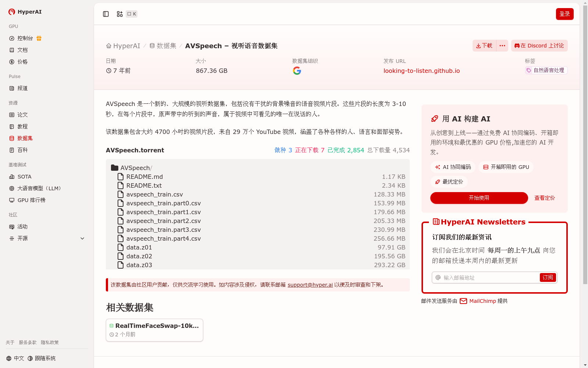Click the 已完成 2,854 stat
Screen dimensions: 588x368
(345, 150)
